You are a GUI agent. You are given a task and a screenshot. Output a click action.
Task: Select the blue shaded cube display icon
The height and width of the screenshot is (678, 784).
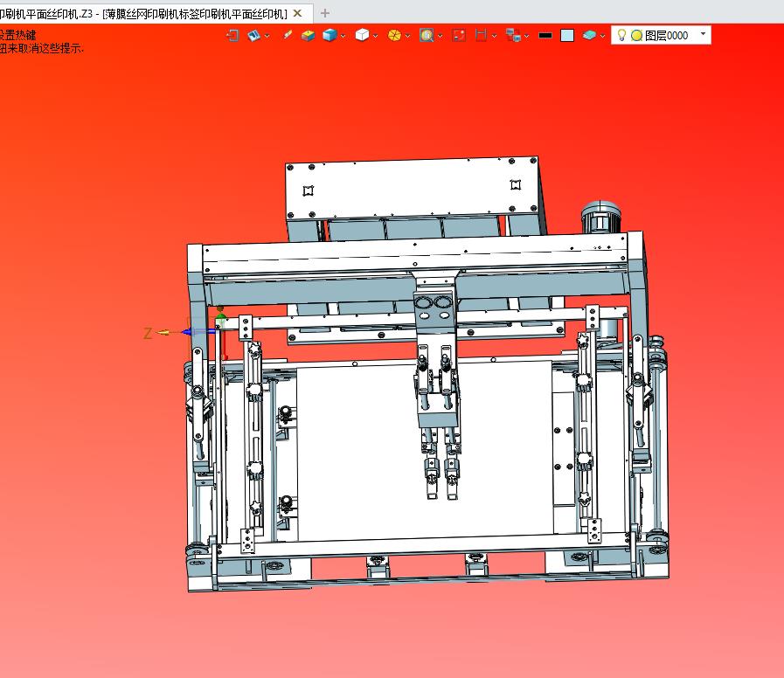(330, 36)
